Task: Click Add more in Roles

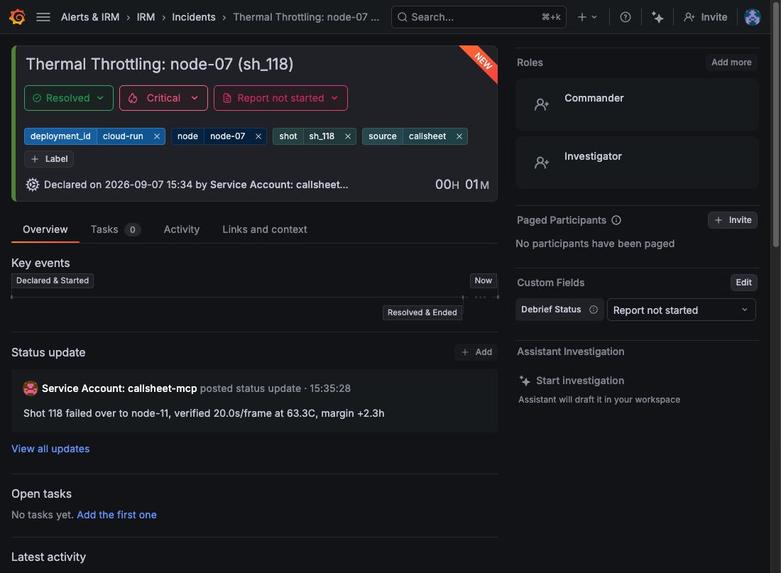Action: 731,62
